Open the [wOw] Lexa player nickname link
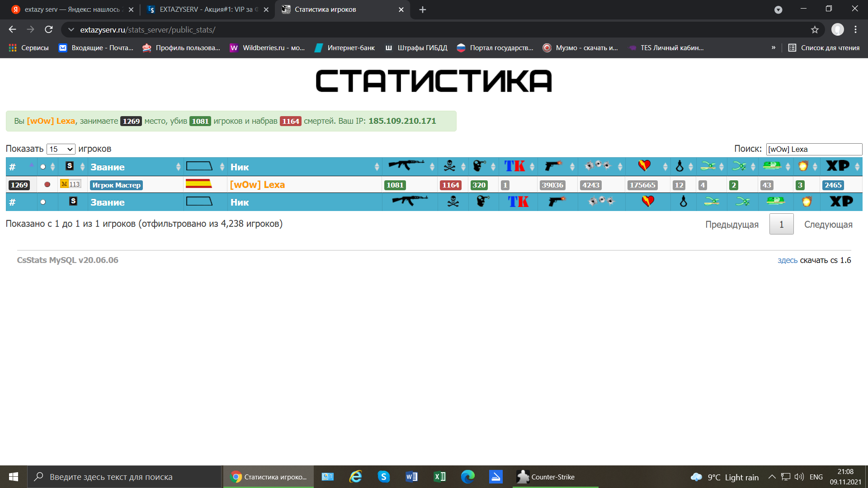Screen dimensions: 868x488 click(x=257, y=185)
